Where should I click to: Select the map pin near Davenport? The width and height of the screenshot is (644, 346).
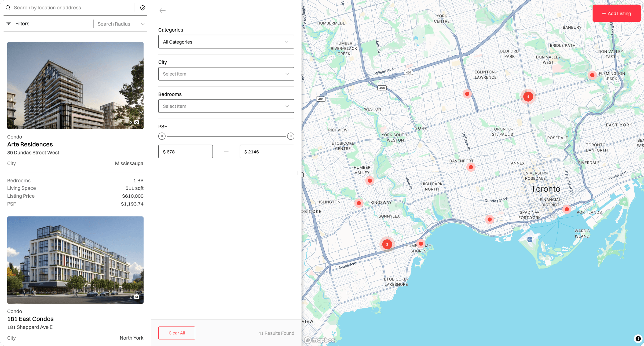[471, 167]
